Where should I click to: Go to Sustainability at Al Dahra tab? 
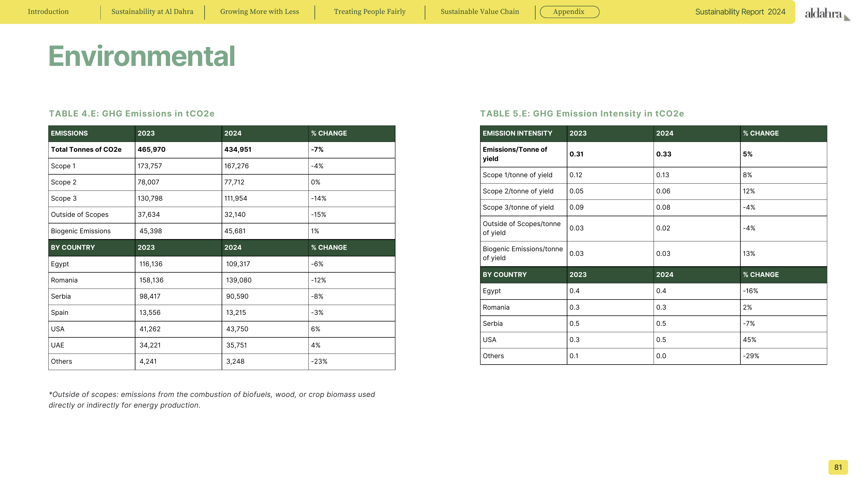coord(152,12)
